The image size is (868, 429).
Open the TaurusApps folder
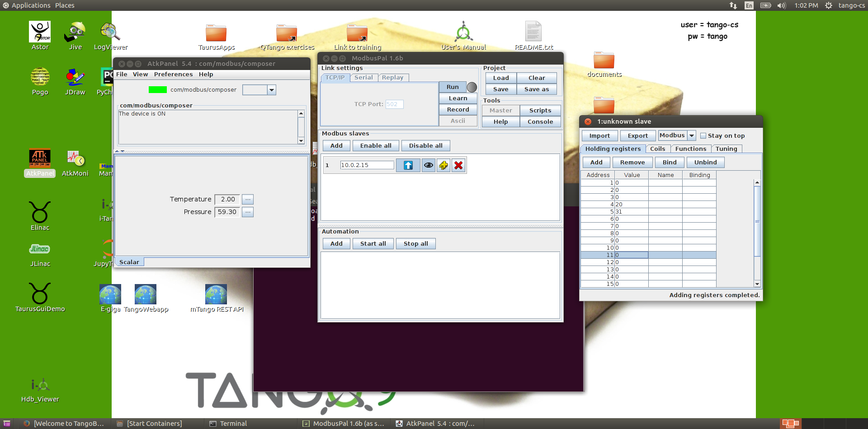pyautogui.click(x=216, y=37)
